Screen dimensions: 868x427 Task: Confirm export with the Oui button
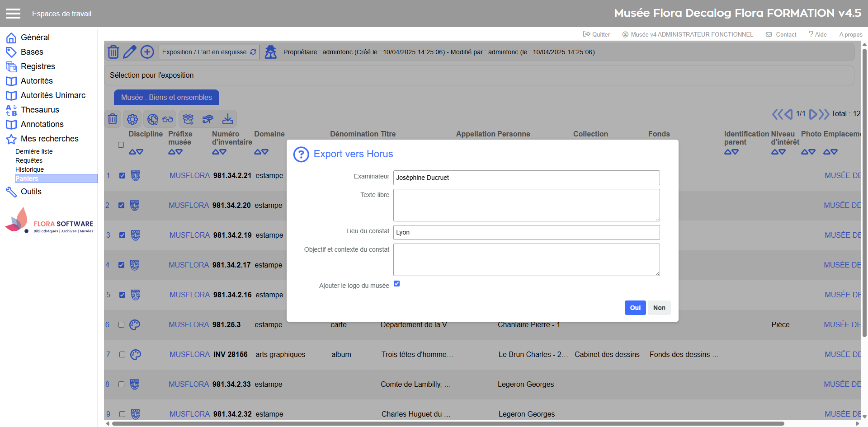[635, 308]
